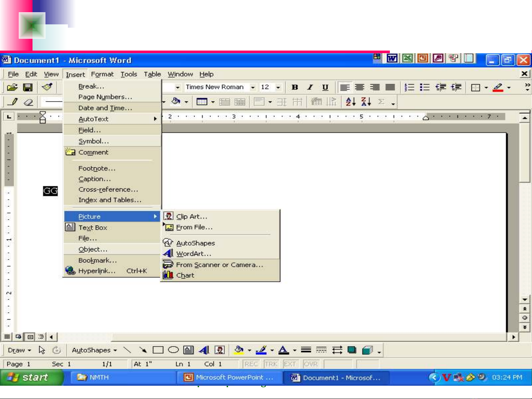The image size is (532, 399).
Task: Click the Insert Table icon
Action: pos(202,102)
